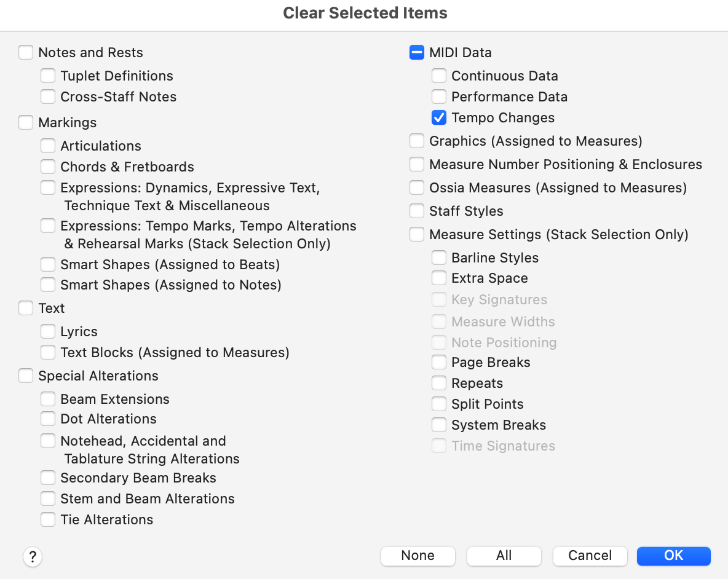
Task: Enable Chords & Fretboards clearing
Action: tap(48, 167)
